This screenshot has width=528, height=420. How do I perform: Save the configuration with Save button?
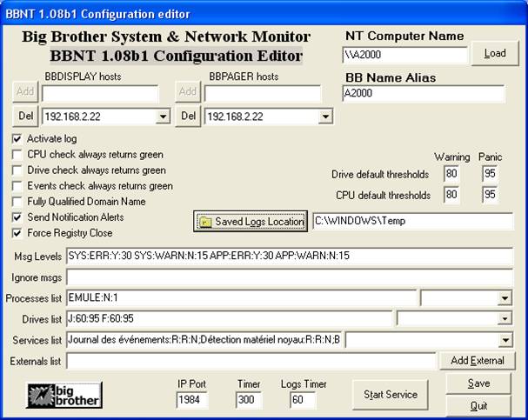(478, 383)
